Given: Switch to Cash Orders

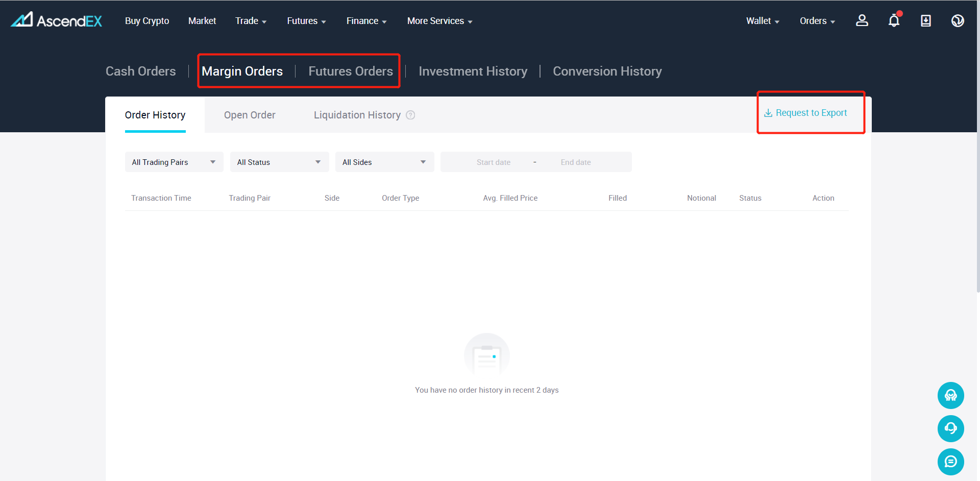Looking at the screenshot, I should click(141, 71).
